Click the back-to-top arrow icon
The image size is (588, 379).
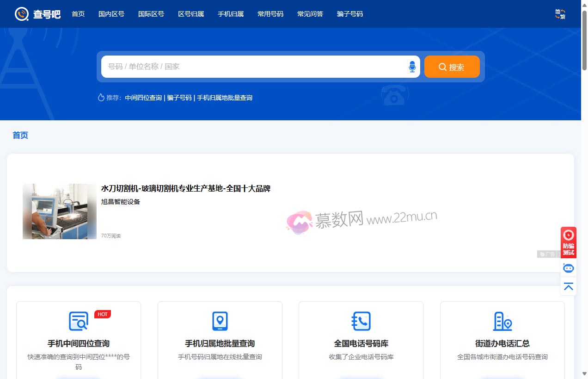coord(568,286)
